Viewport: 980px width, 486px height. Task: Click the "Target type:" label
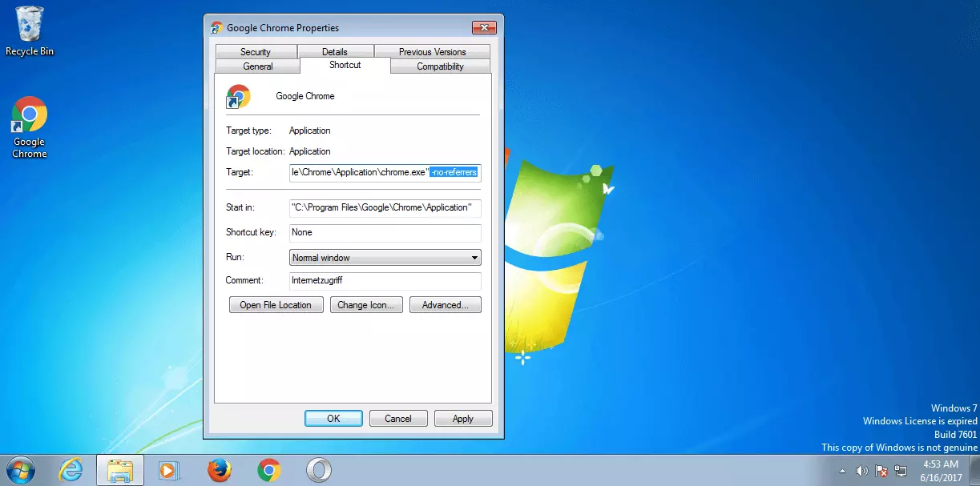pyautogui.click(x=248, y=131)
